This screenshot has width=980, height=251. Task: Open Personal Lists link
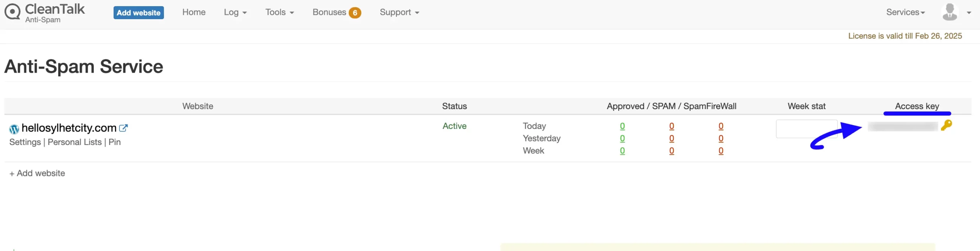click(75, 142)
